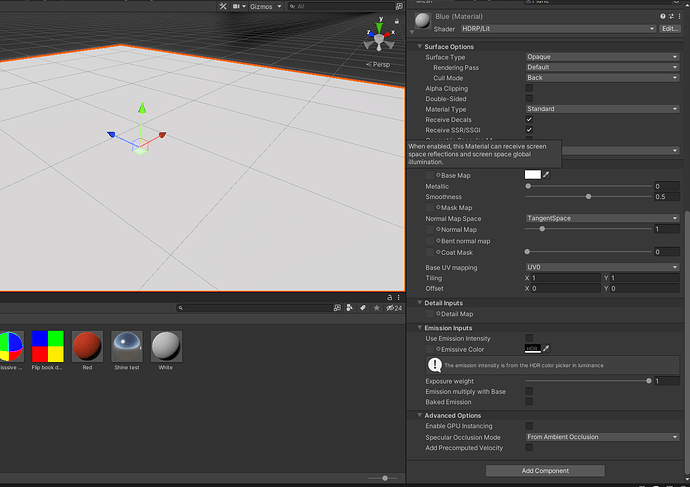Viewport: 690px width, 487px height.
Task: Enable the Alpha Clipping checkbox
Action: (x=529, y=88)
